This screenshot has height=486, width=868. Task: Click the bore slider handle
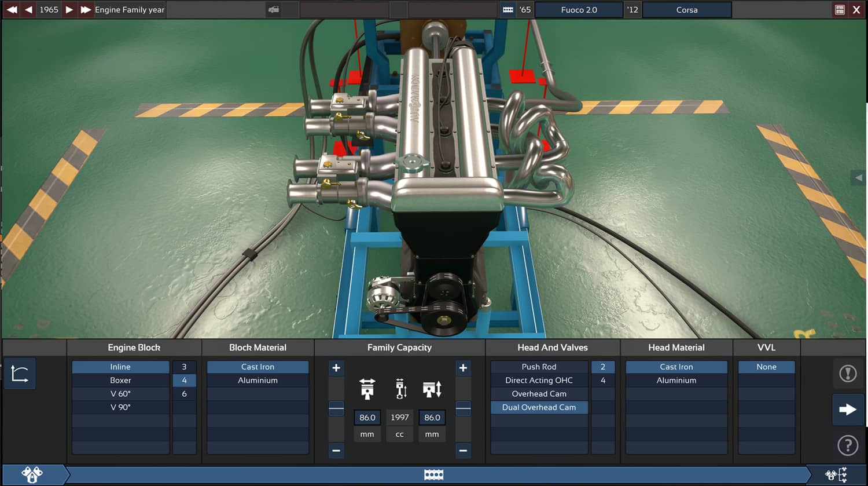[336, 408]
